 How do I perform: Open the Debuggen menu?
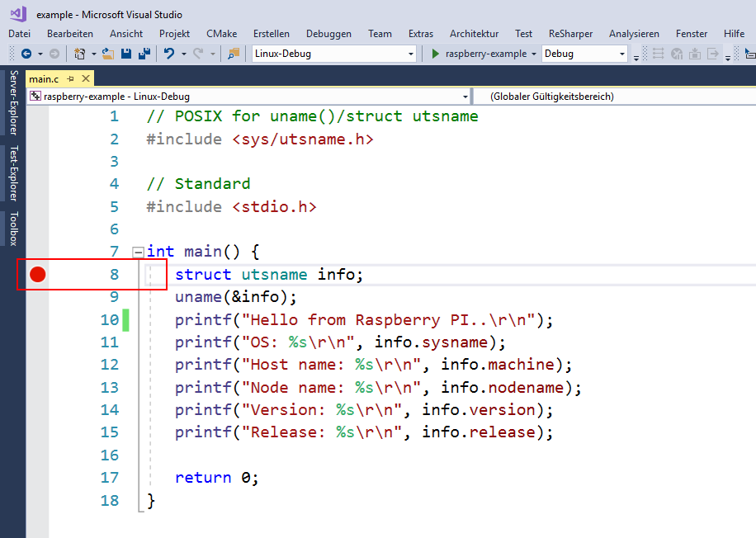328,34
